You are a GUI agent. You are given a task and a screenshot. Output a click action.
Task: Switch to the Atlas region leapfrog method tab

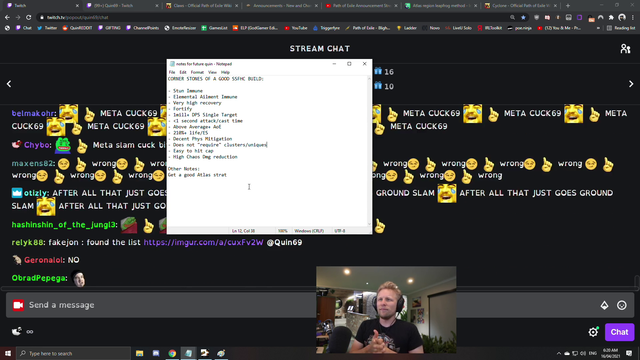[x=441, y=6]
